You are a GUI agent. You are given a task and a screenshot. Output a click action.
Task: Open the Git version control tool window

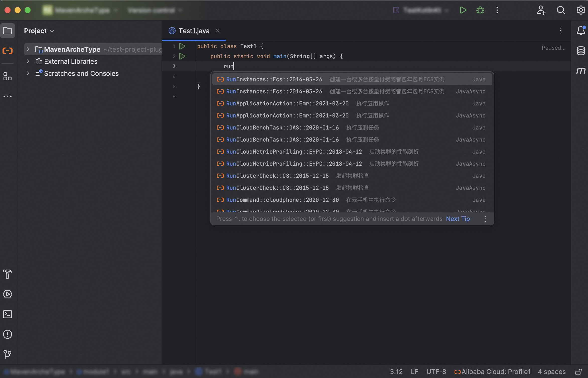click(8, 354)
